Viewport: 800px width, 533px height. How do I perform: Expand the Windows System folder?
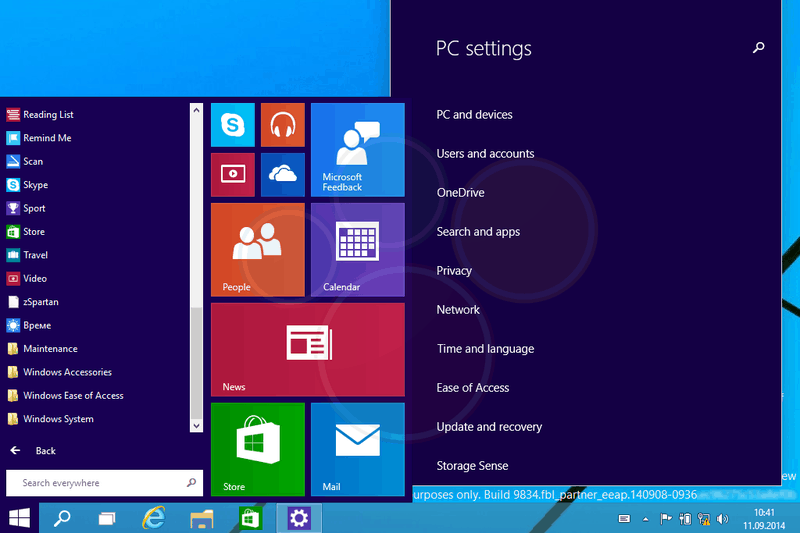[58, 419]
